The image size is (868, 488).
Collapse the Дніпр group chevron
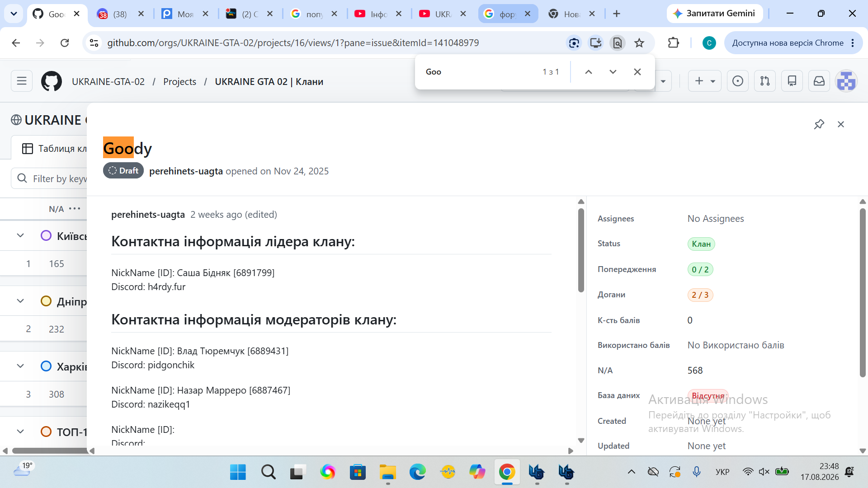coord(20,301)
